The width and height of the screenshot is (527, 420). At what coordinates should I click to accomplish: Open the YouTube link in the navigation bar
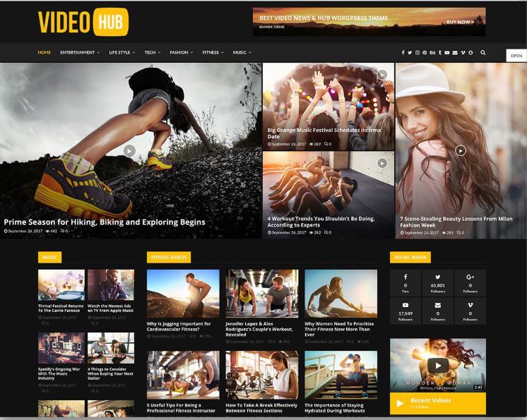(x=446, y=53)
